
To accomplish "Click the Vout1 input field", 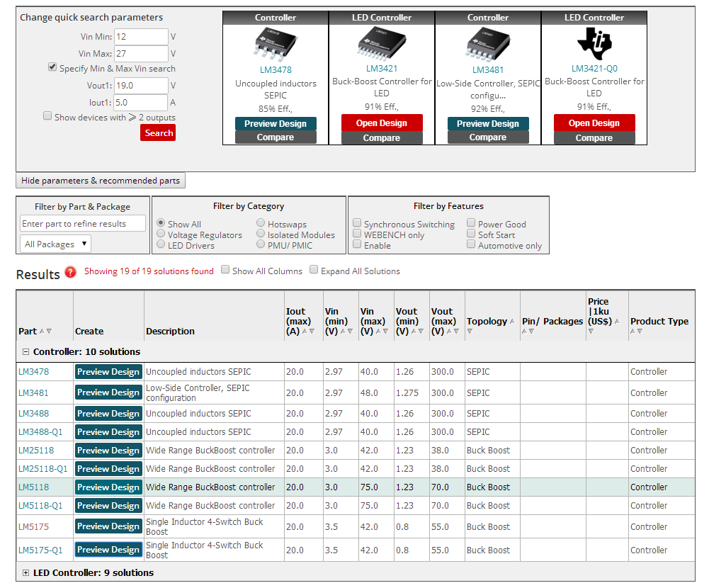I will click(141, 86).
